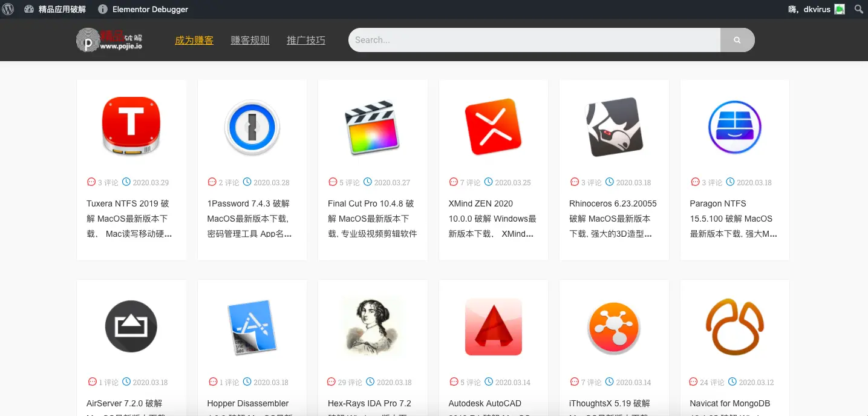
Task: Click the 7 评论 count on iThoughtsX card
Action: [592, 382]
